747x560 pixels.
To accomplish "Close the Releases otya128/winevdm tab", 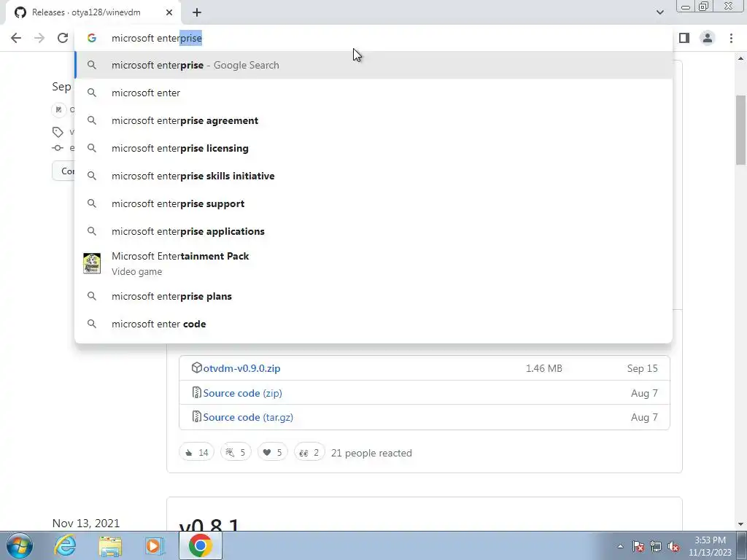I will tap(169, 13).
